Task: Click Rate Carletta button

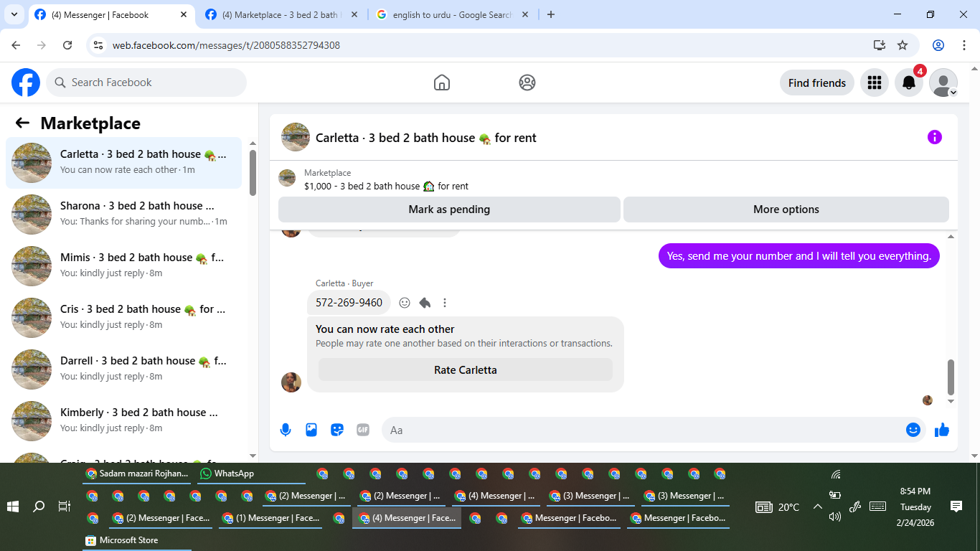Action: pyautogui.click(x=466, y=370)
